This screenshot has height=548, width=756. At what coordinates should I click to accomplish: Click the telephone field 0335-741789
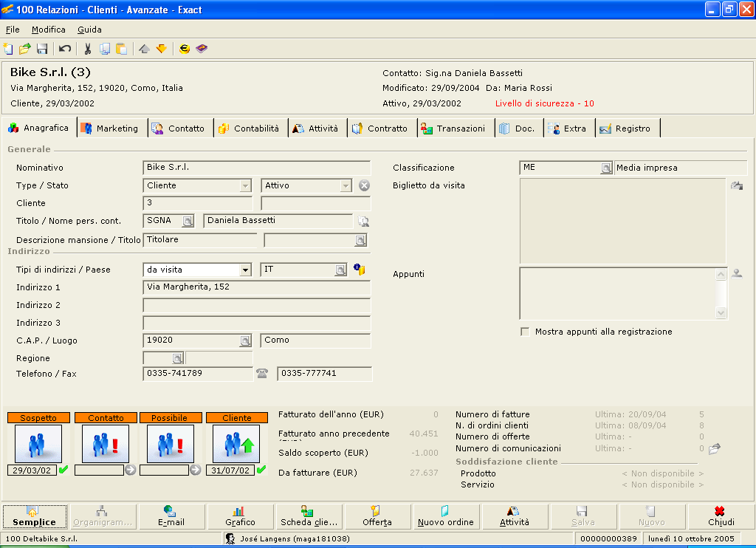(198, 374)
